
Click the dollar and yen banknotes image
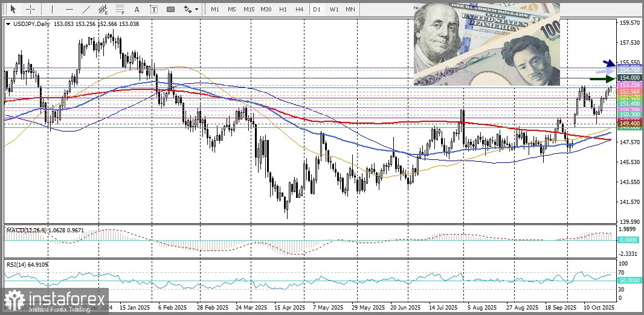(487, 44)
